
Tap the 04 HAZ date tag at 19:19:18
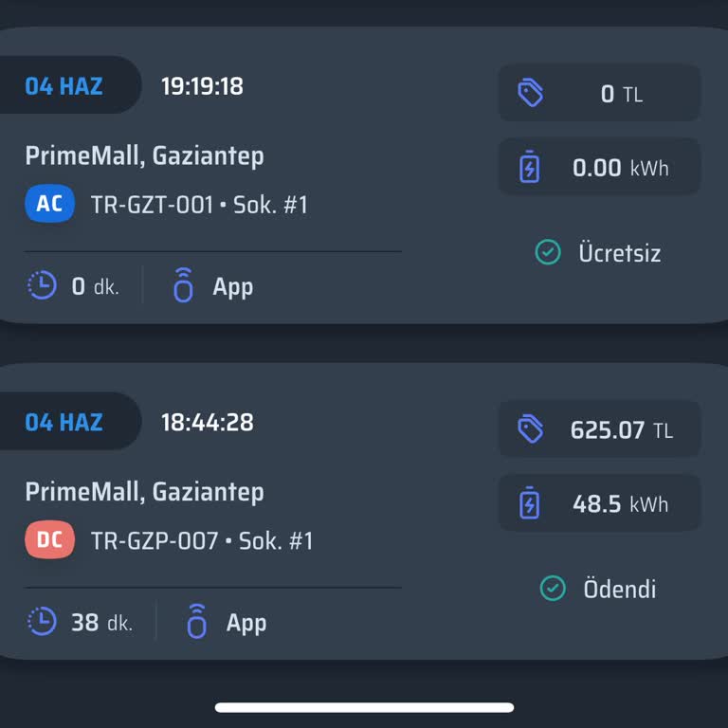click(x=64, y=86)
